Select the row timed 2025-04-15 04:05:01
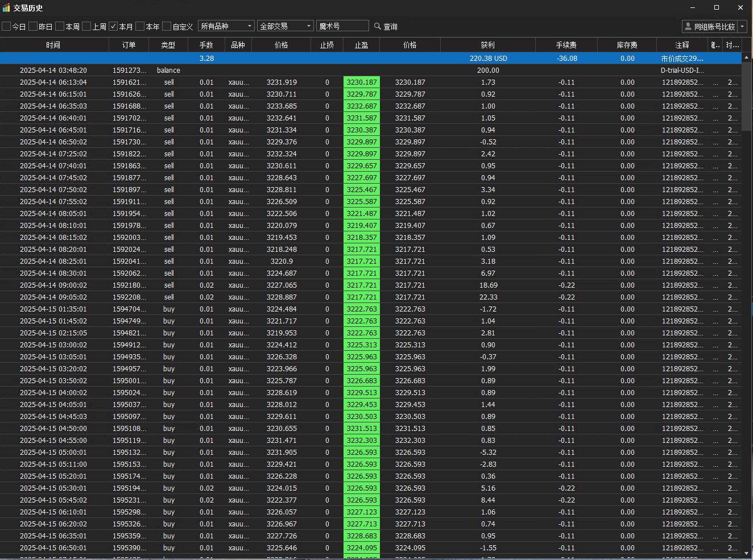Image resolution: width=753 pixels, height=560 pixels. pyautogui.click(x=371, y=405)
